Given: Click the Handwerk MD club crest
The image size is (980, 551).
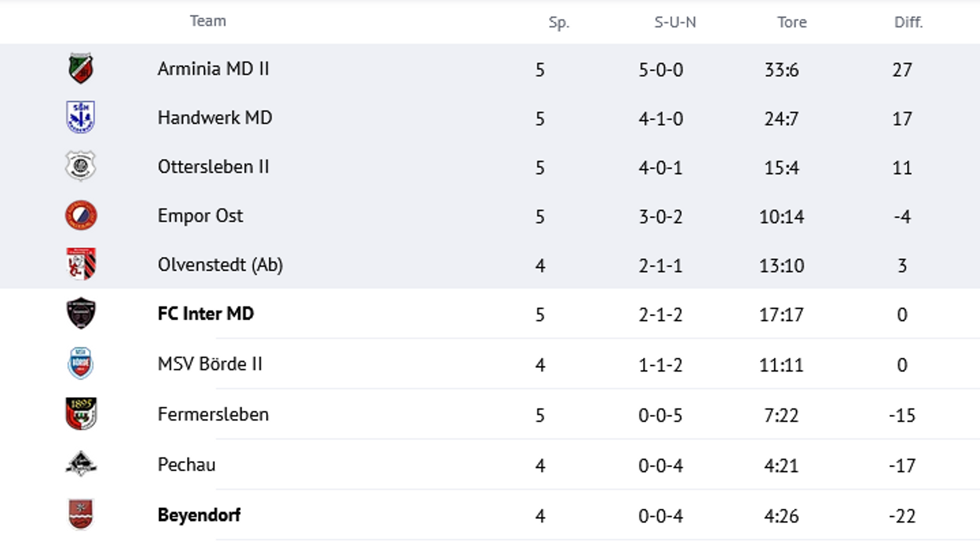Looking at the screenshot, I should (x=81, y=117).
